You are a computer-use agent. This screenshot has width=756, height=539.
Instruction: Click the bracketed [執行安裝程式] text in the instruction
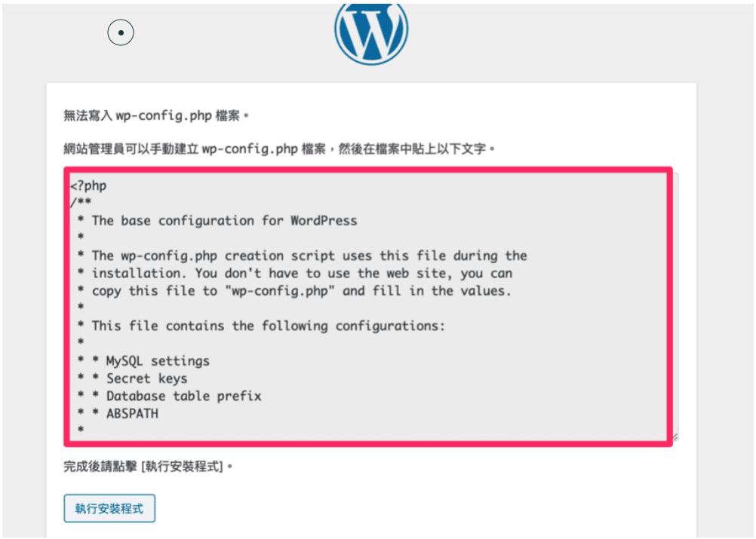183,467
